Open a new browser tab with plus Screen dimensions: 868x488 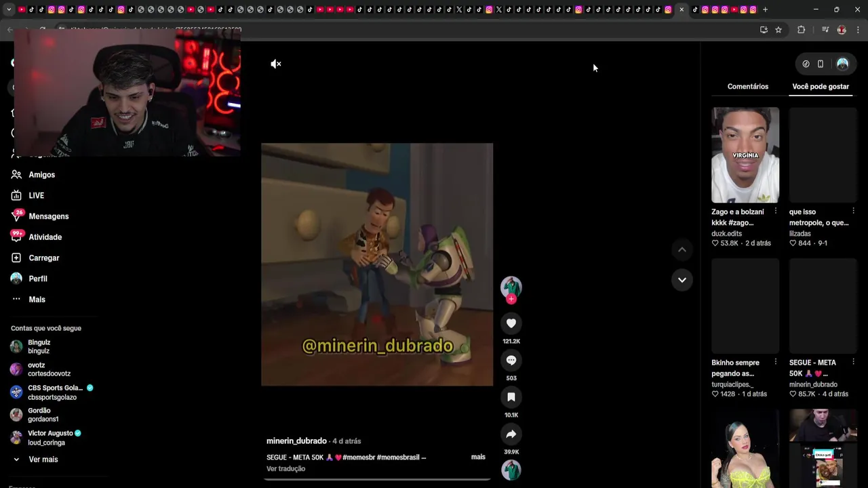[x=766, y=9]
